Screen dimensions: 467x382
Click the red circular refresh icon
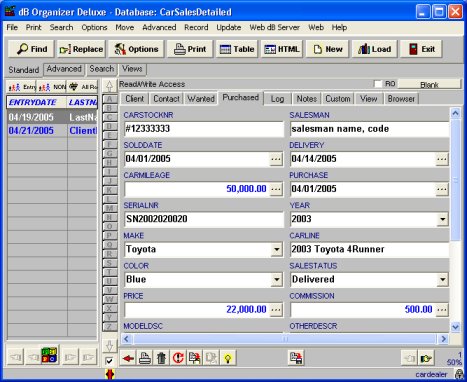point(178,358)
